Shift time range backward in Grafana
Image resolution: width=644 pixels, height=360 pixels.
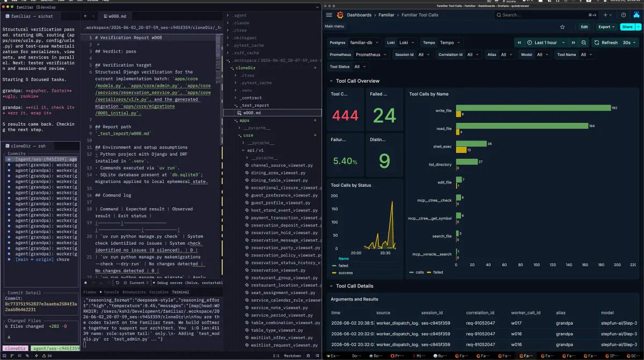(x=519, y=42)
